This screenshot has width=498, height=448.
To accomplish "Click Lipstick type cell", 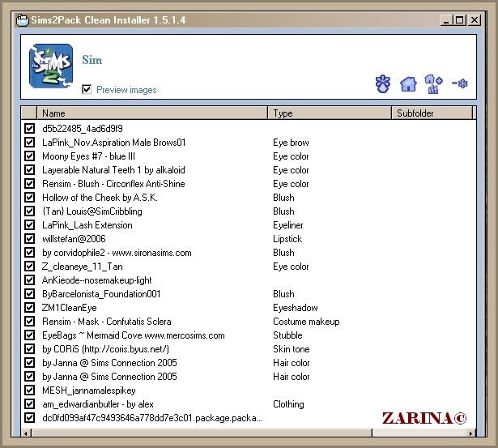I will coord(287,239).
